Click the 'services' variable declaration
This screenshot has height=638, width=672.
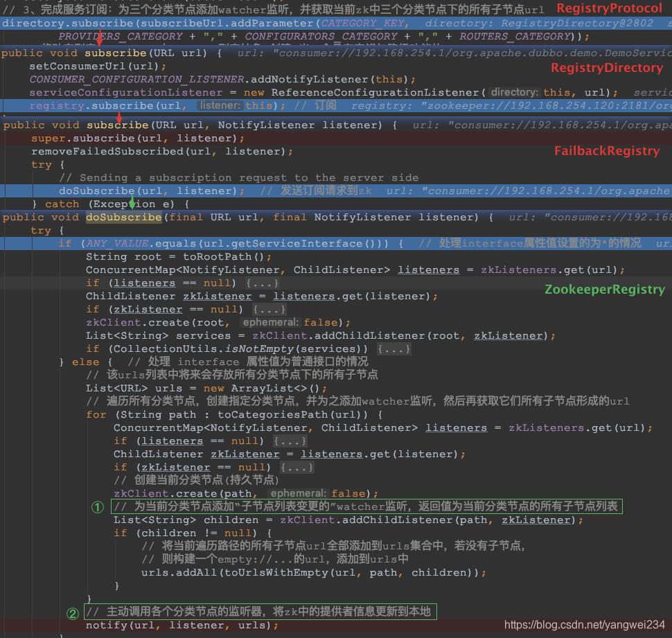(x=203, y=335)
